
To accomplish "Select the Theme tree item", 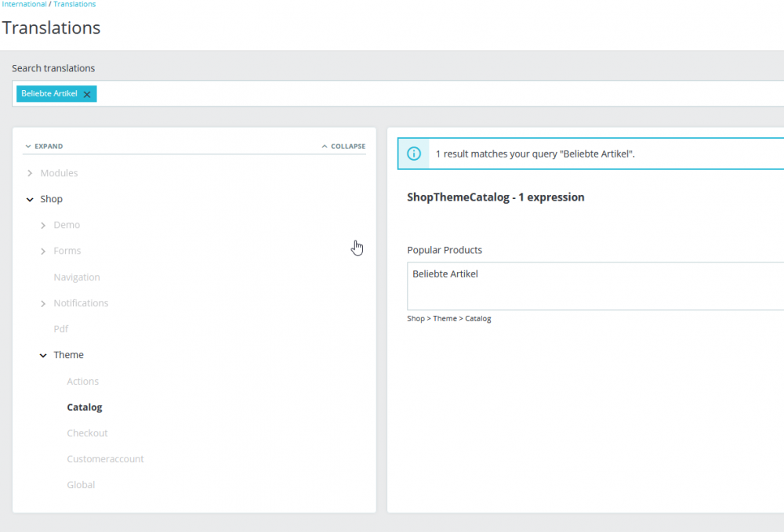I will (68, 355).
